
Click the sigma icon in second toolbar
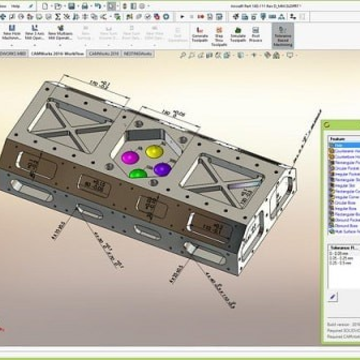[x=57, y=16]
